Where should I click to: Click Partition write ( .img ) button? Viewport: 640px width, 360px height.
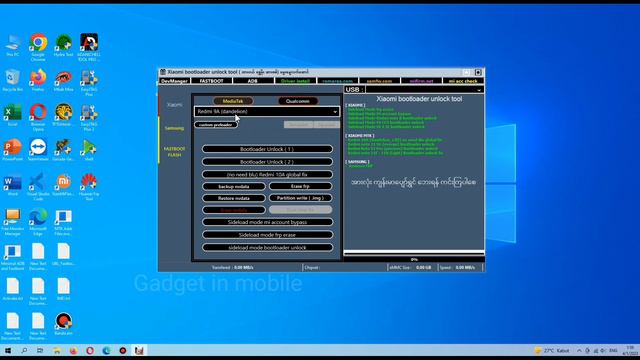pyautogui.click(x=300, y=198)
